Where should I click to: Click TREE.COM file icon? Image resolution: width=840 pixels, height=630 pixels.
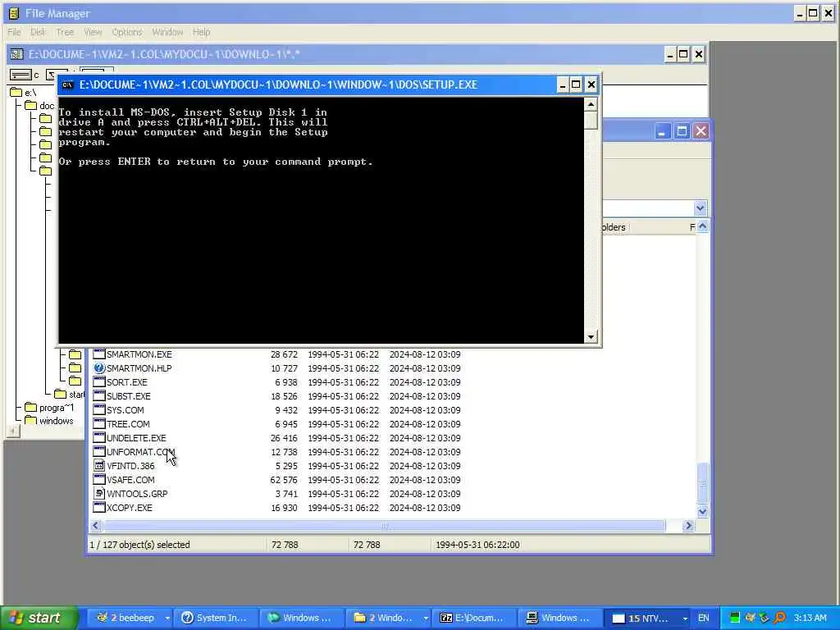[x=99, y=424]
